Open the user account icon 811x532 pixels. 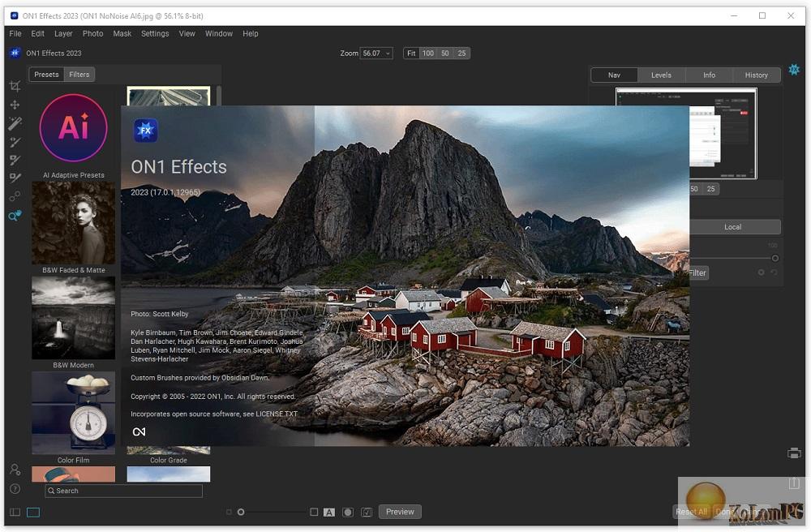click(x=15, y=470)
